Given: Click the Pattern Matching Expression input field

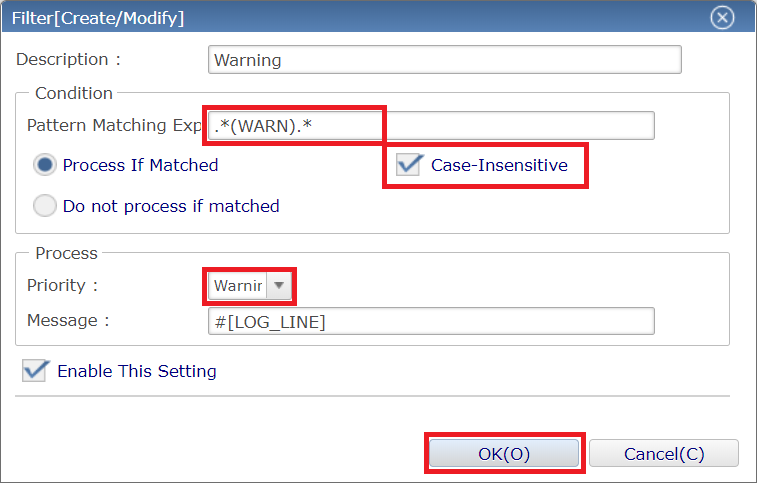Looking at the screenshot, I should [x=432, y=126].
